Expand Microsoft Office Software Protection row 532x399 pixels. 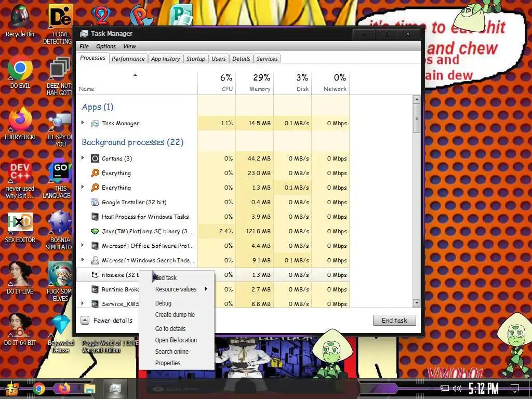point(83,245)
